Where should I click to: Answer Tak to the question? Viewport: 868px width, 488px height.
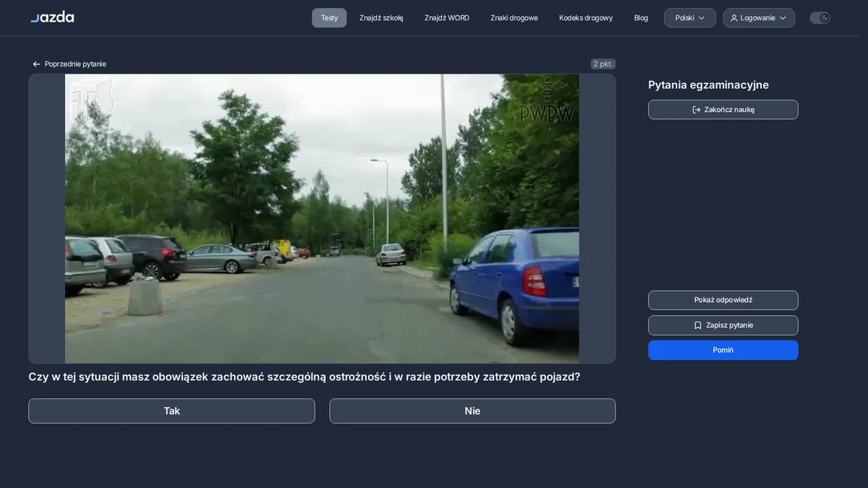pos(171,411)
